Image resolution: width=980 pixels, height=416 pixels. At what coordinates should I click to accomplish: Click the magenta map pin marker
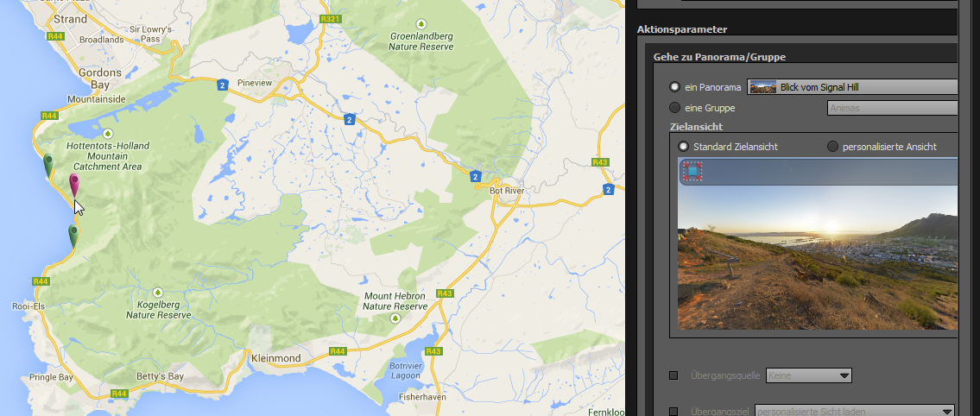[x=74, y=183]
